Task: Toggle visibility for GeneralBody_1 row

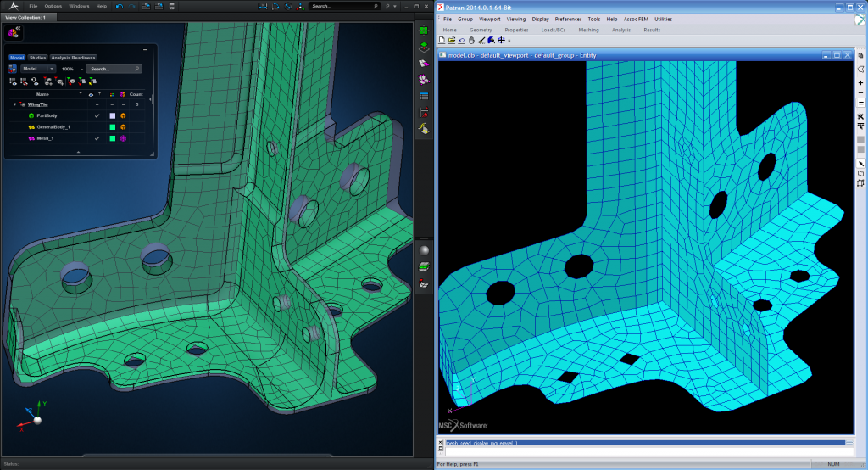Action: pyautogui.click(x=97, y=127)
